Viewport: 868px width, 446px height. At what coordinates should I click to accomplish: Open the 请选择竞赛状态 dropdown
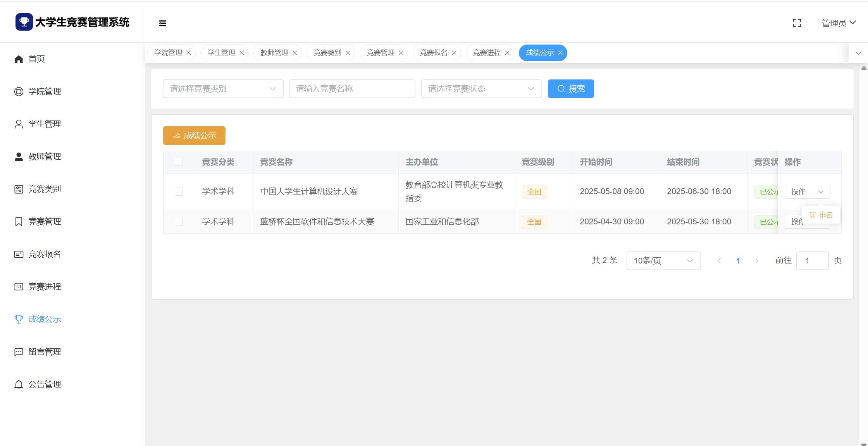481,89
